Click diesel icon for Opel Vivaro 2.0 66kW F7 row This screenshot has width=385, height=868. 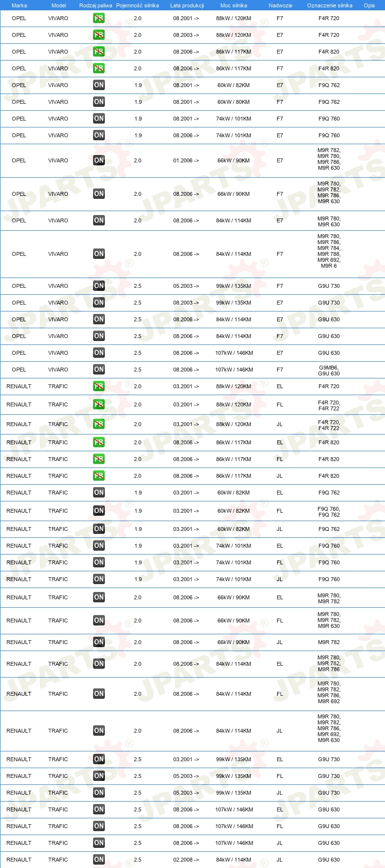pos(99,194)
